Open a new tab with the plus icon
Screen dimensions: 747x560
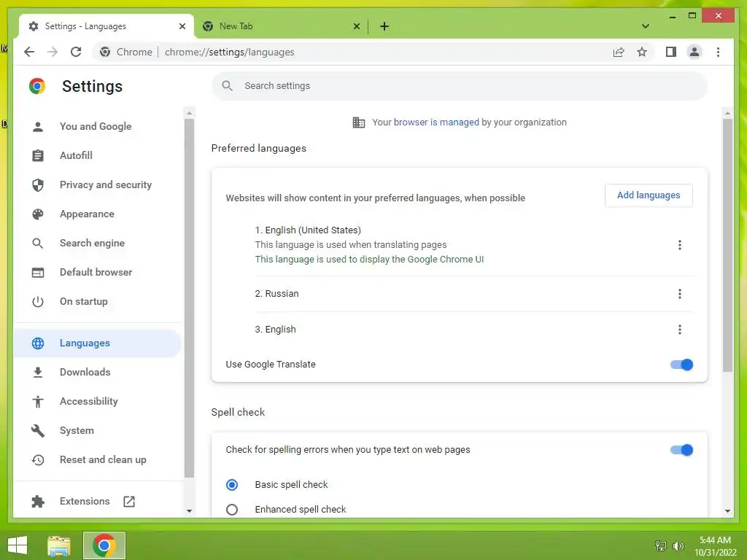point(384,26)
